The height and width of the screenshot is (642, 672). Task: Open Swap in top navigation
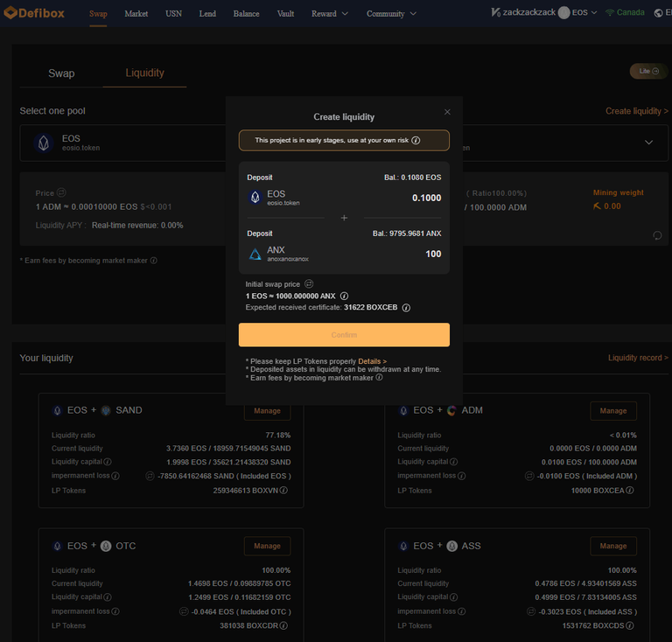pyautogui.click(x=98, y=14)
